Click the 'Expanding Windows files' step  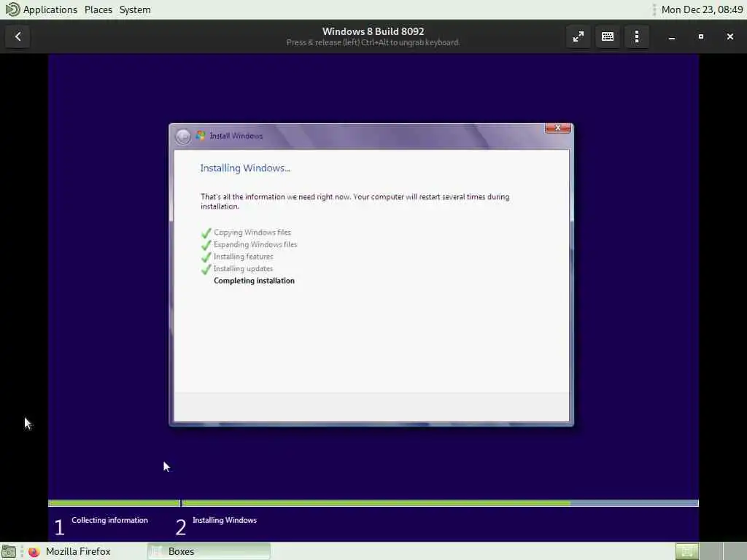[255, 244]
